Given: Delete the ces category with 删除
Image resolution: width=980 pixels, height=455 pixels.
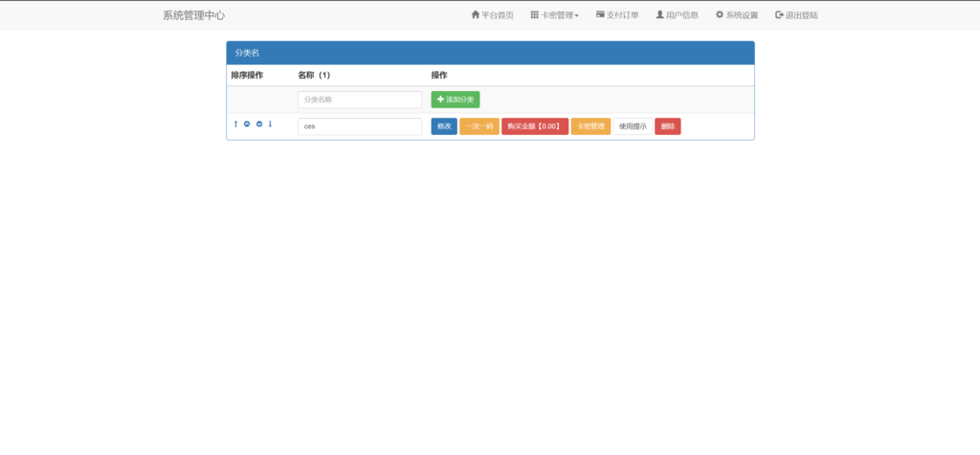Looking at the screenshot, I should click(667, 126).
